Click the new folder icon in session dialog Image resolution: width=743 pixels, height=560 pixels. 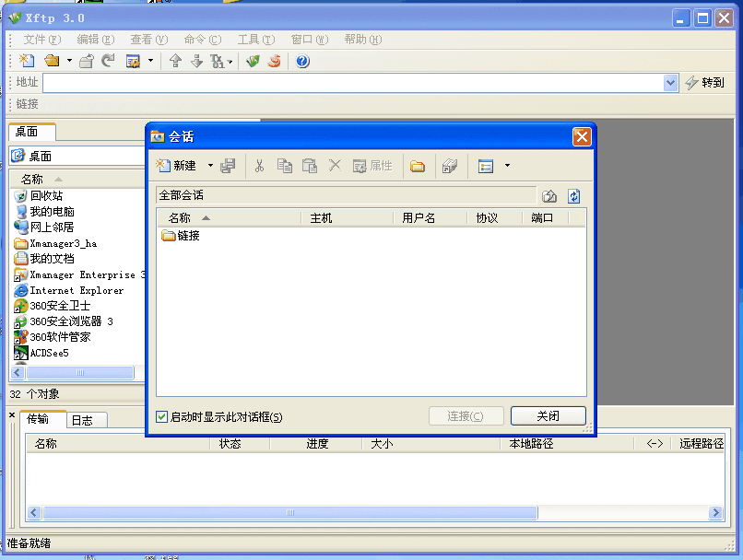pyautogui.click(x=418, y=166)
